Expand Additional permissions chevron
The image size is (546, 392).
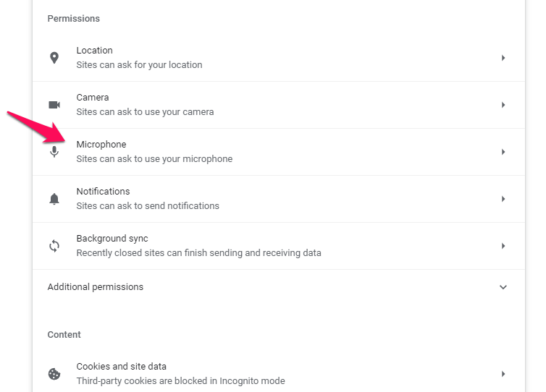pyautogui.click(x=503, y=287)
